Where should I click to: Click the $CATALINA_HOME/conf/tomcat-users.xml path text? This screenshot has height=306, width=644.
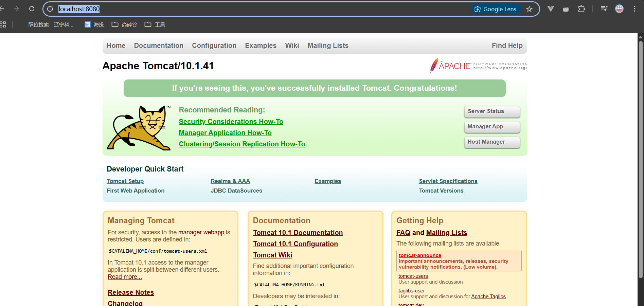[158, 251]
